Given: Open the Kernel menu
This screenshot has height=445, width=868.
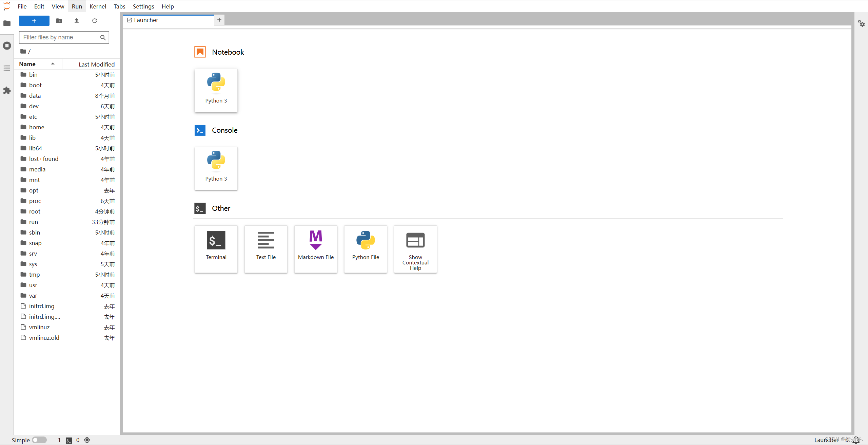Looking at the screenshot, I should (98, 6).
